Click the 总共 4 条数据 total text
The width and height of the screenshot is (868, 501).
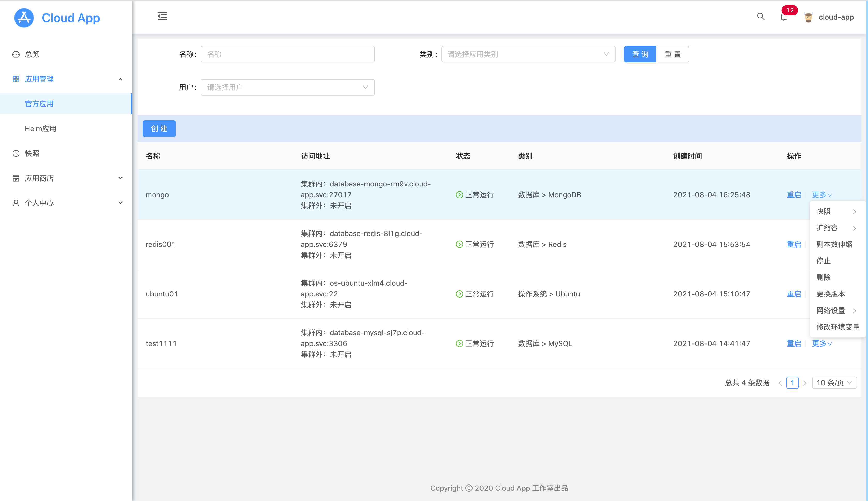tap(747, 383)
